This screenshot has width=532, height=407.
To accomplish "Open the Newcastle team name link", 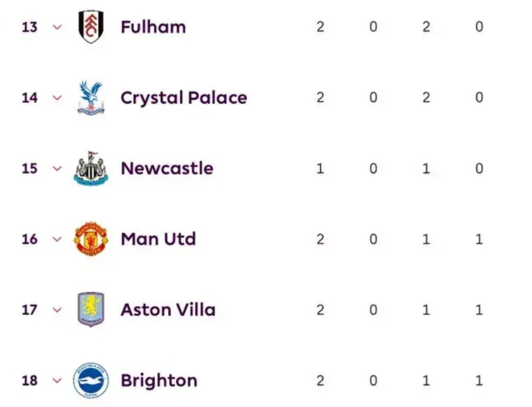I will coord(166,169).
